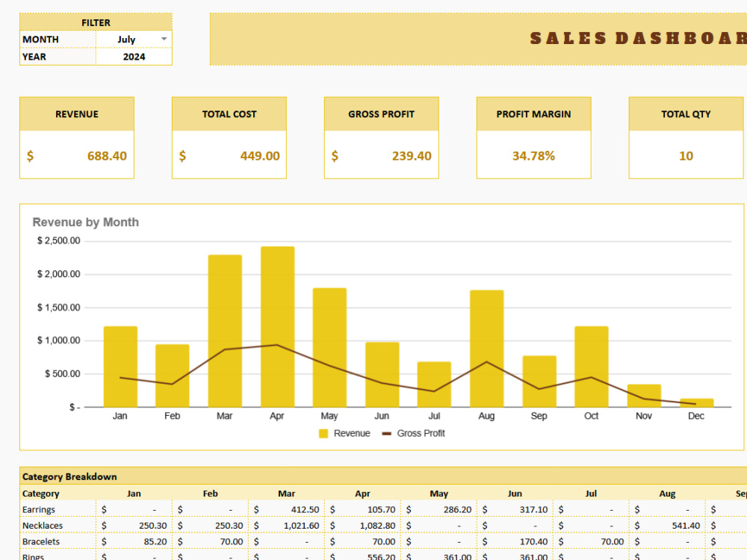Click the total cost value 449.00
747x560 pixels.
(x=260, y=156)
